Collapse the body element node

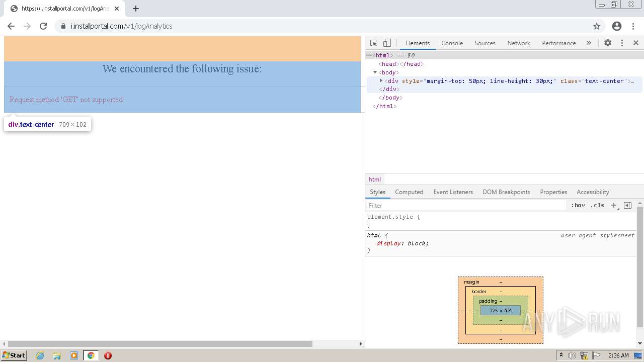pyautogui.click(x=375, y=72)
